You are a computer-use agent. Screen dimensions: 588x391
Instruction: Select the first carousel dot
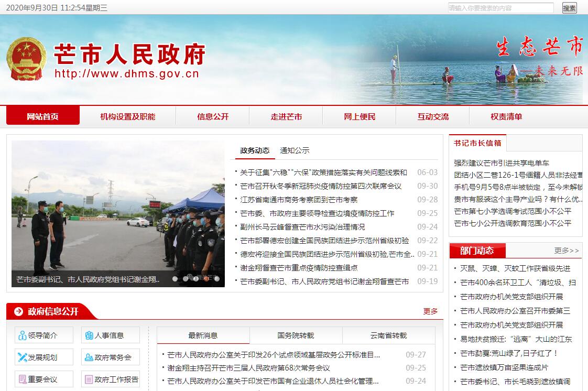[x=175, y=278]
